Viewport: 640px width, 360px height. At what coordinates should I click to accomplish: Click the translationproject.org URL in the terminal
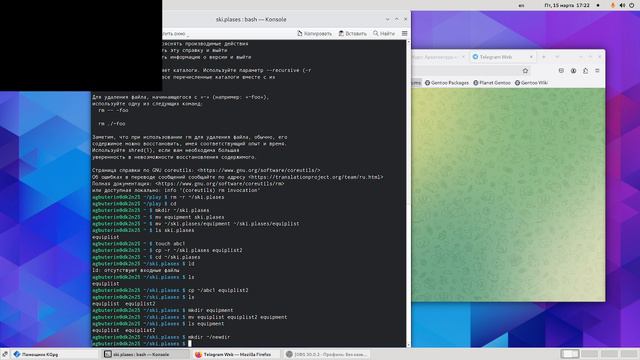click(316, 177)
